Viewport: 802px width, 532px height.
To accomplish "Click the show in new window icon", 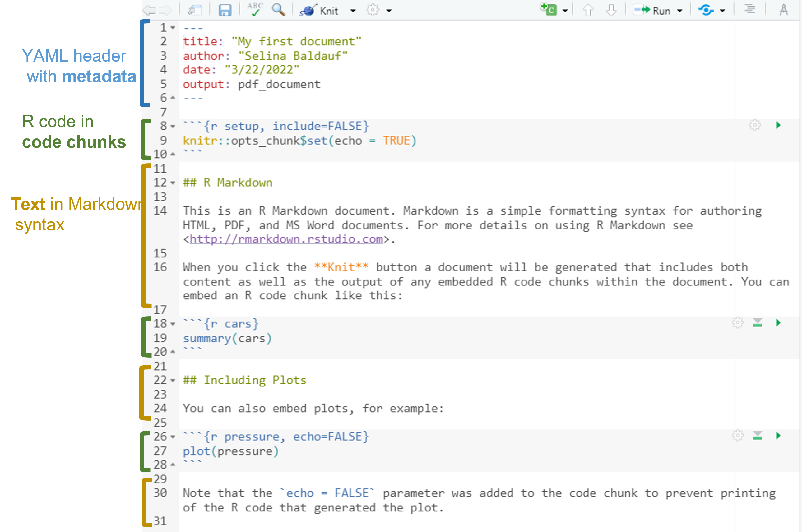I will tap(195, 10).
